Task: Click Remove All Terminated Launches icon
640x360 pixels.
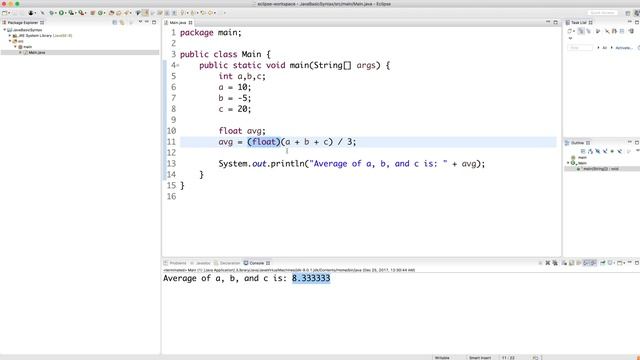Action: click(555, 263)
